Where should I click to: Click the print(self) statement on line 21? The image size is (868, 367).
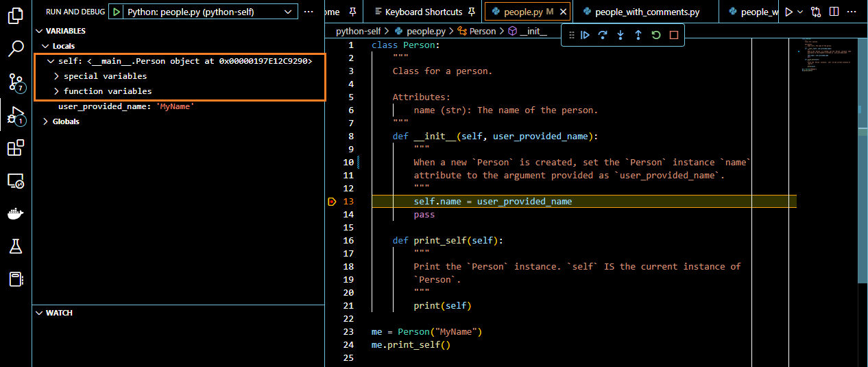pos(442,306)
